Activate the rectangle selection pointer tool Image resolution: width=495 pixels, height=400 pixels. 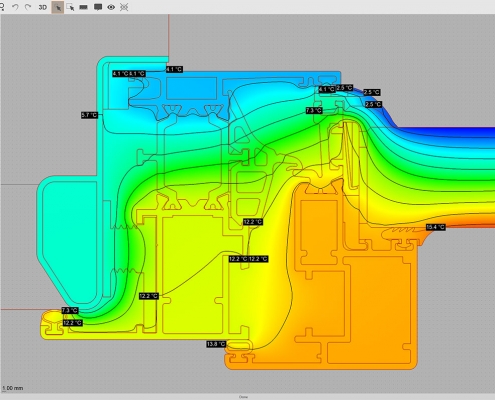click(x=70, y=7)
